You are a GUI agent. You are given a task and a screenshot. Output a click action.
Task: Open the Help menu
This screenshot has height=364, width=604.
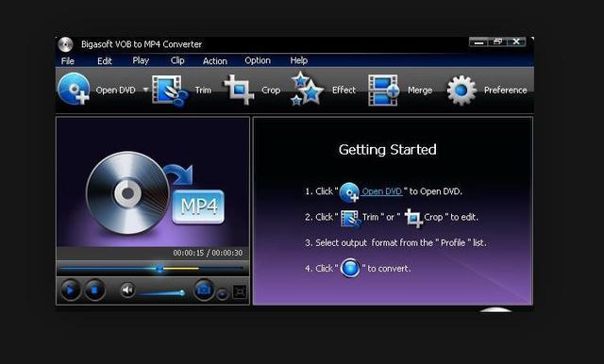[x=299, y=60]
